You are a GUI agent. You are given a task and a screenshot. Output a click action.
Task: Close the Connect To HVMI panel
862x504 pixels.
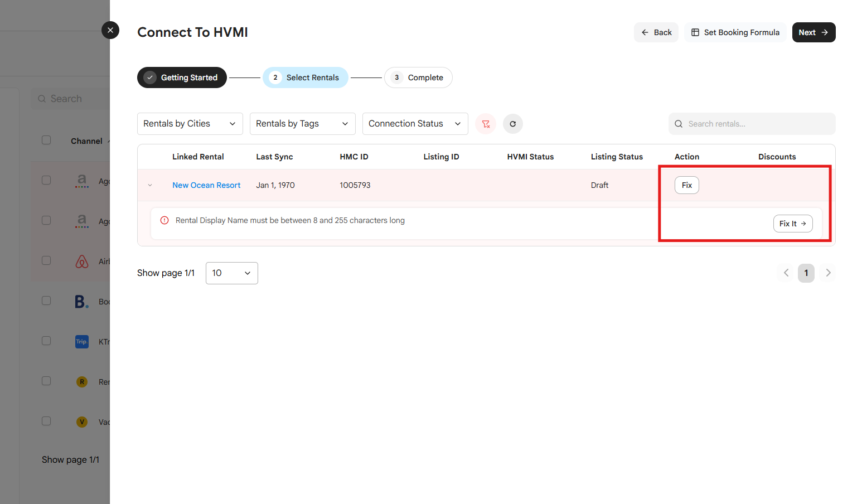tap(110, 30)
